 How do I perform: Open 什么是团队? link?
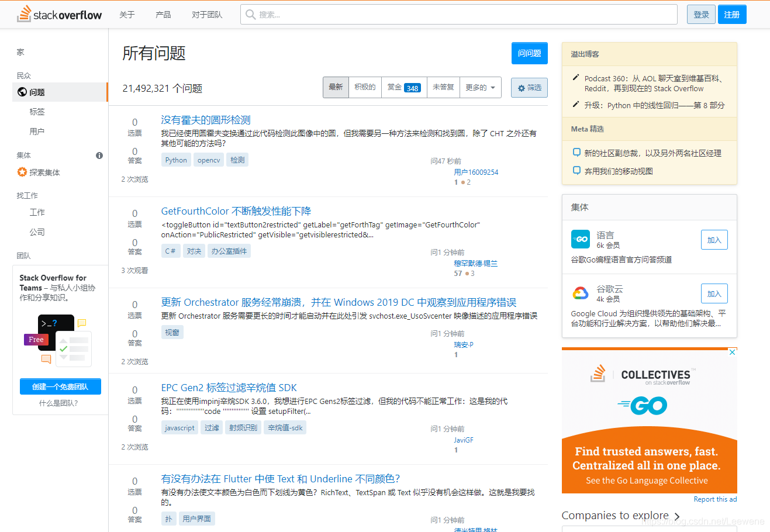pos(58,403)
